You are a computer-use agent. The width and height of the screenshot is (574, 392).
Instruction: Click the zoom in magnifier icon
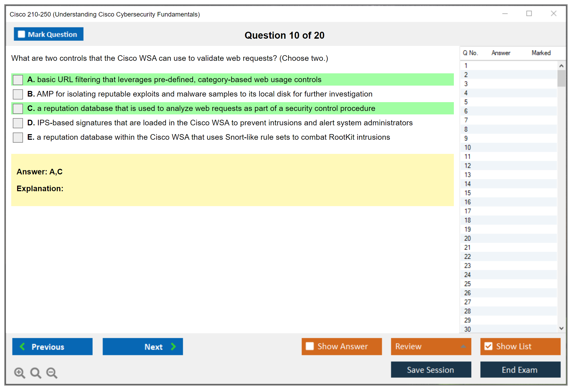19,373
